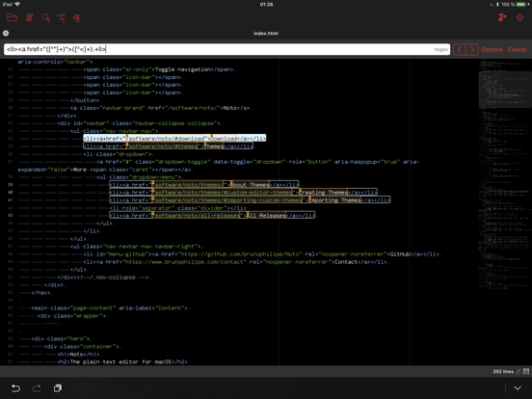
Task: Click the 'regex' label in the search field
Action: (x=440, y=49)
